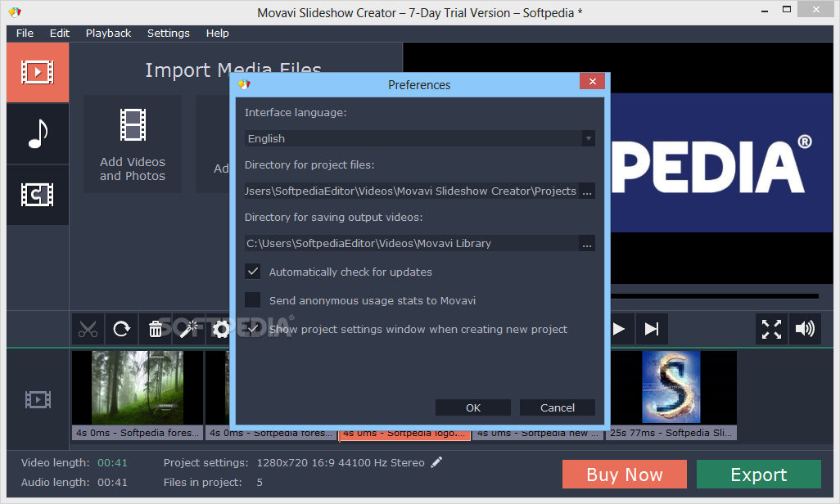
Task: Click the speaker volume icon
Action: [x=805, y=329]
